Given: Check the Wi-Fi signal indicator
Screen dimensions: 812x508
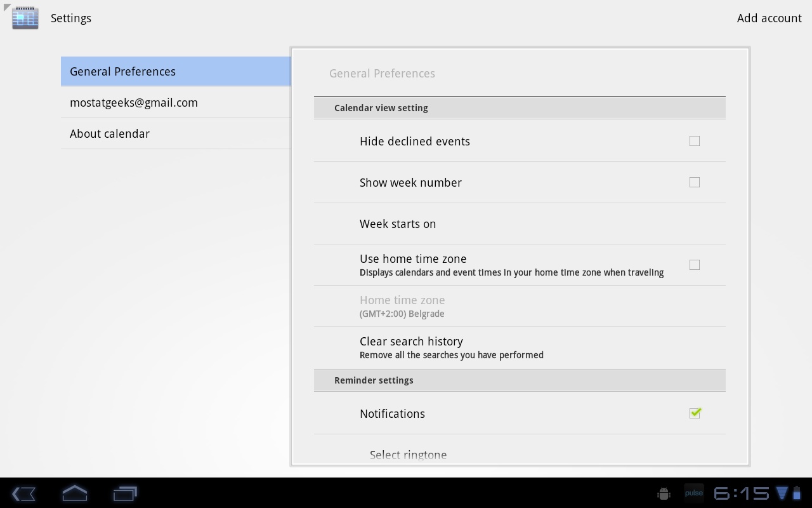Looking at the screenshot, I should 782,493.
